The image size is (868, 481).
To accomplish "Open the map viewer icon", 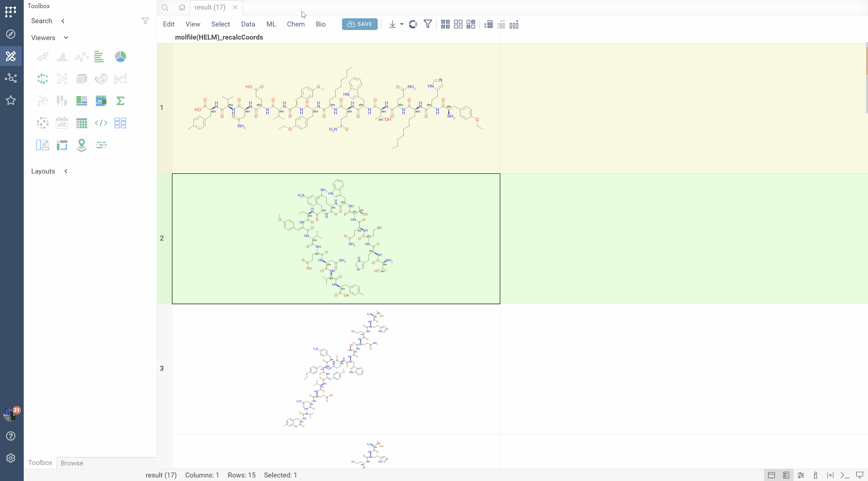I will click(x=82, y=145).
